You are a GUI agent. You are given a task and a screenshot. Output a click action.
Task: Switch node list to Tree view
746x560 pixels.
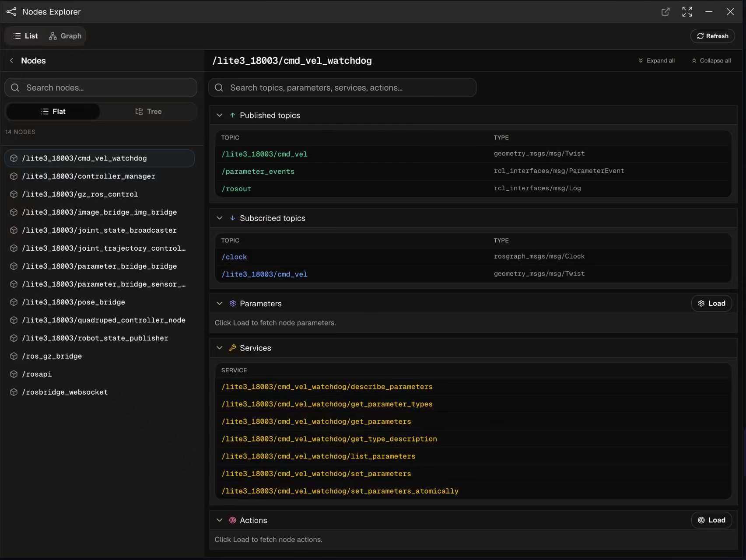point(148,112)
